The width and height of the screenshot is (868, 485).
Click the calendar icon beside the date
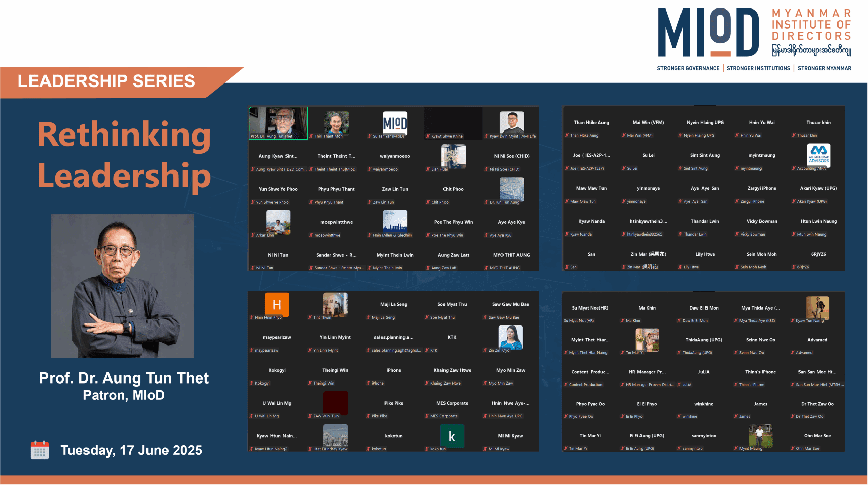coord(40,450)
